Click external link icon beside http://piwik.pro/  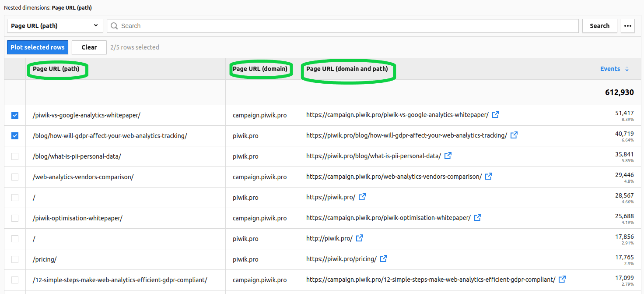[x=360, y=238]
